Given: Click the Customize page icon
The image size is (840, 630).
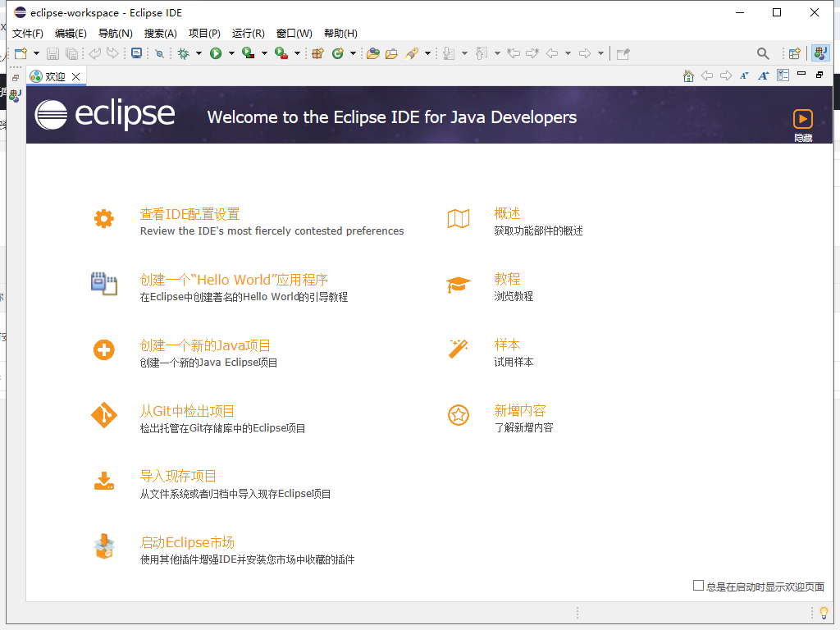Looking at the screenshot, I should tap(783, 75).
